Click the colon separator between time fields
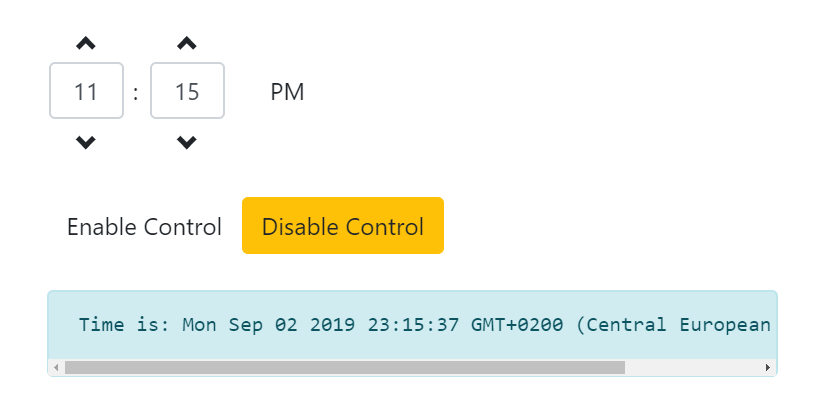 [x=136, y=93]
